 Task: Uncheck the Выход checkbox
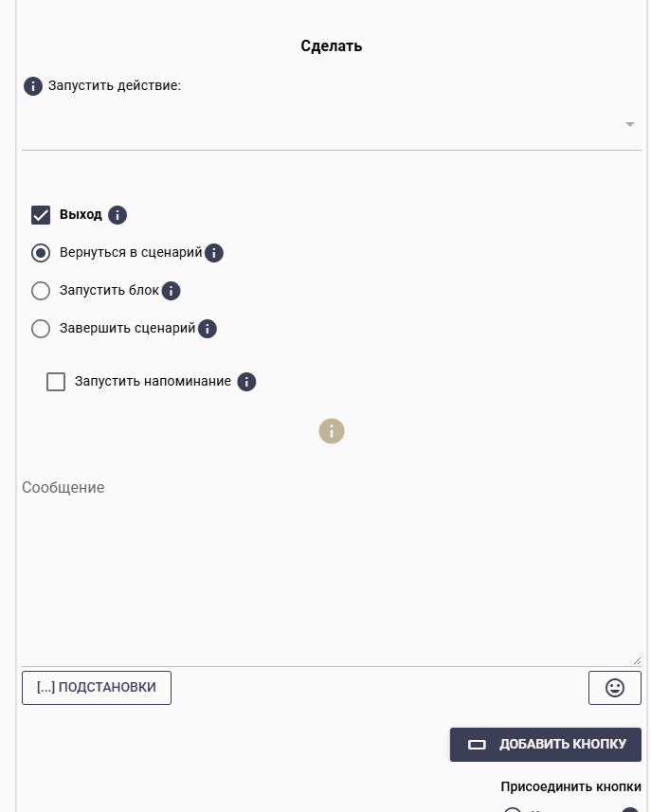pyautogui.click(x=41, y=214)
